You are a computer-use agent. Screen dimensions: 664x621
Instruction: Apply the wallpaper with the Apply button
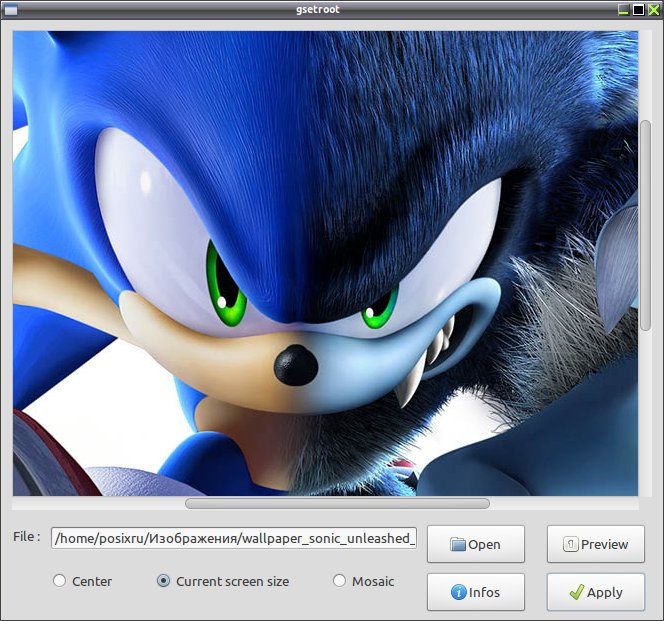pyautogui.click(x=596, y=592)
